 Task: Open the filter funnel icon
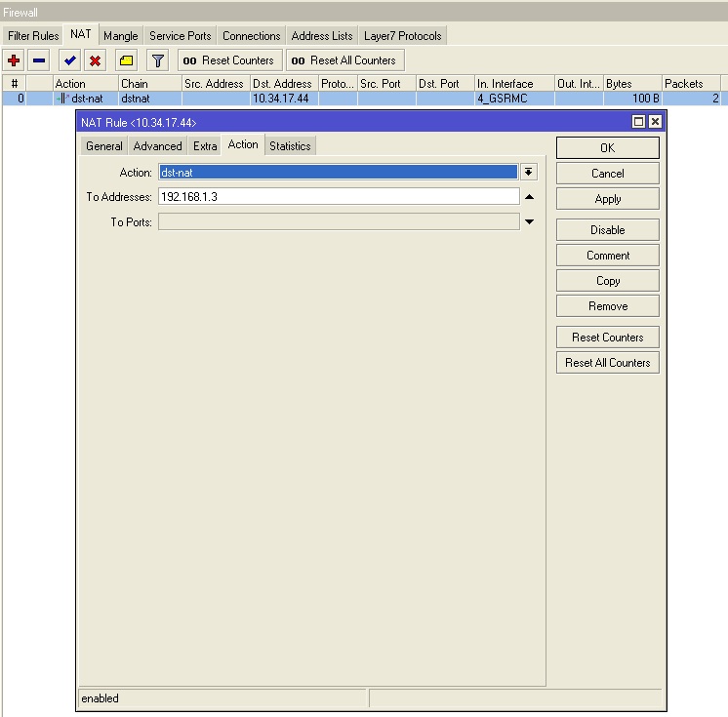click(158, 60)
